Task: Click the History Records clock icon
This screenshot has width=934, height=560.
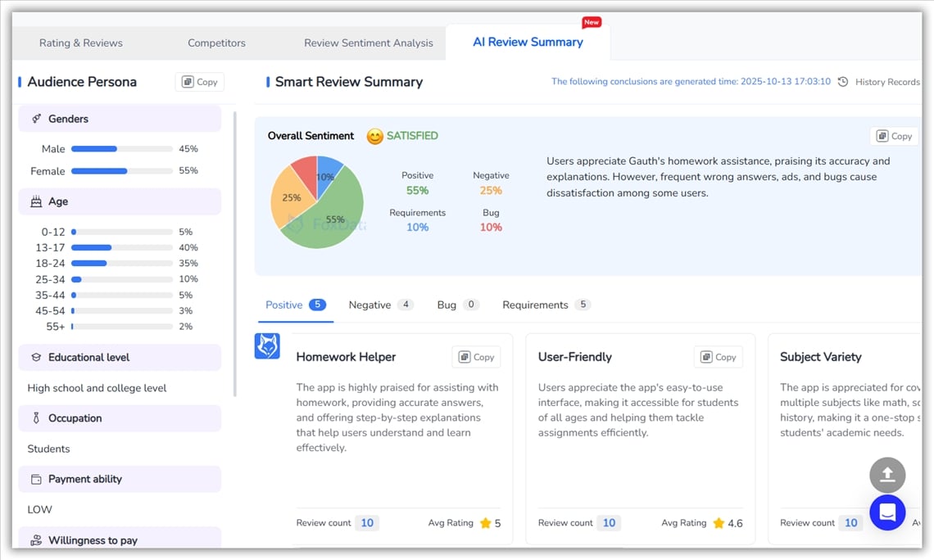Action: 842,82
